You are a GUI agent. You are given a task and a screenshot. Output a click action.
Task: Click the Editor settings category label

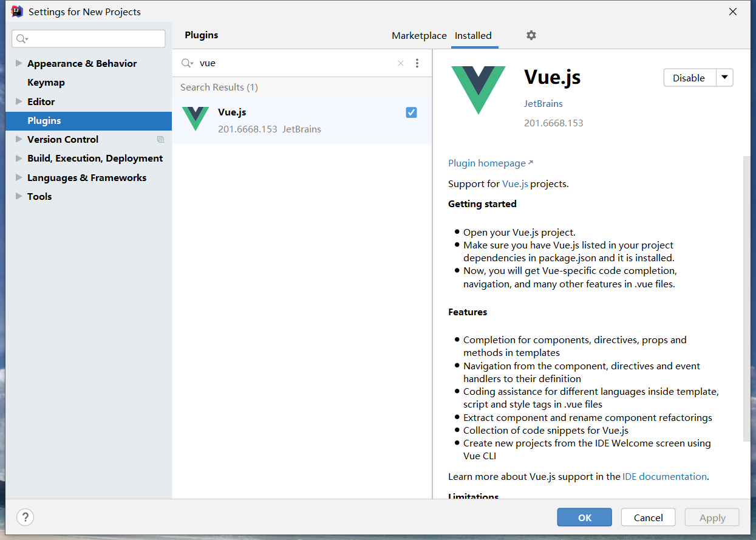[x=41, y=101]
